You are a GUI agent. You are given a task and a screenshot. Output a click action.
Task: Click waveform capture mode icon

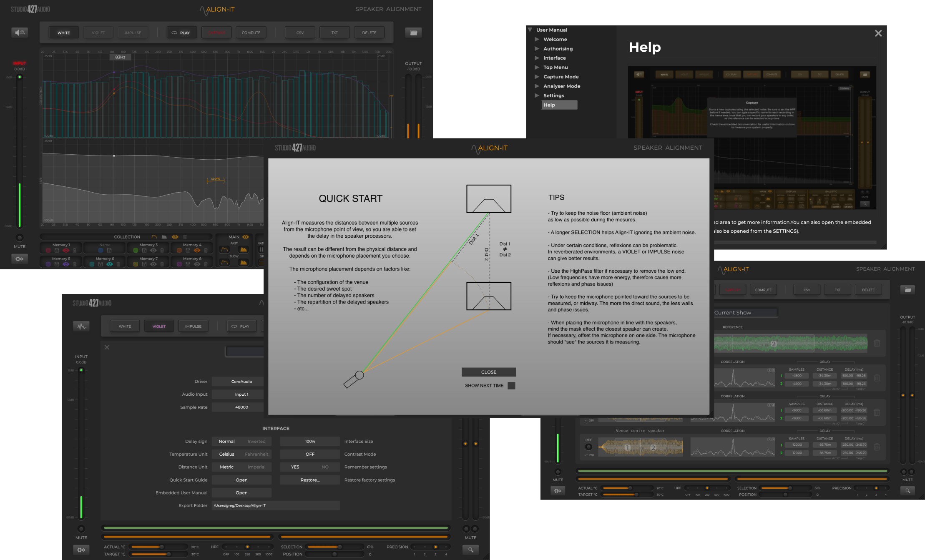pyautogui.click(x=81, y=326)
